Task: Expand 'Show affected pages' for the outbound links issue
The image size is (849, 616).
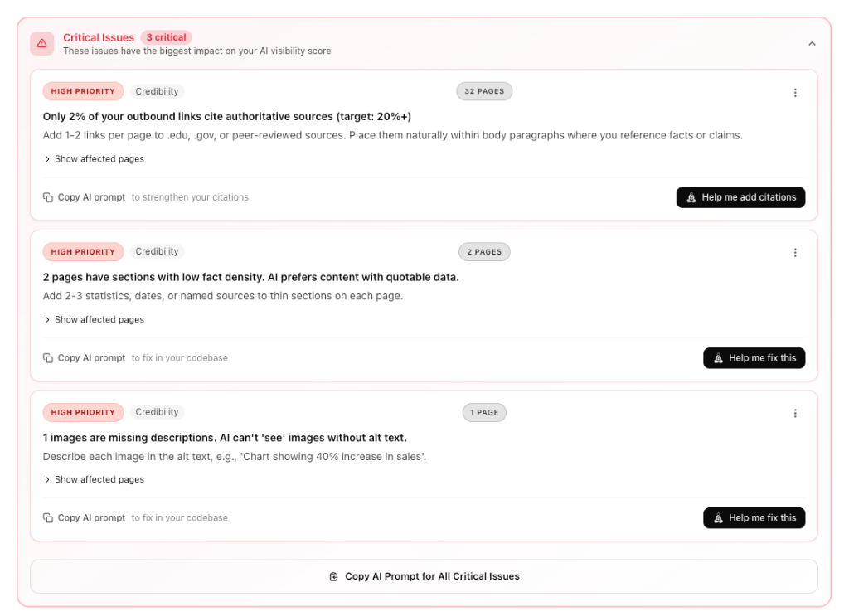Action: point(94,159)
